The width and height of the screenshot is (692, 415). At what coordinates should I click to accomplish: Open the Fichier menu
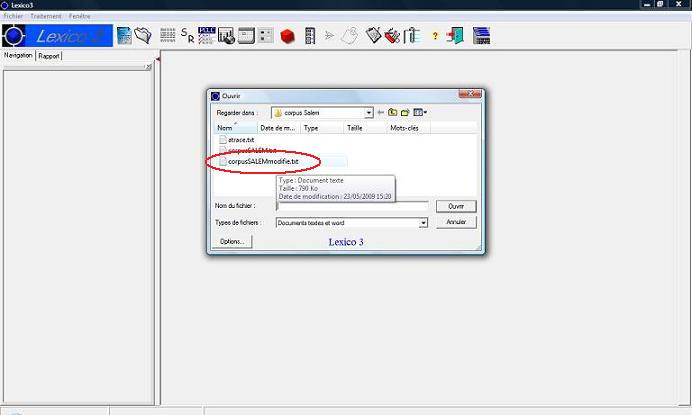coord(13,17)
